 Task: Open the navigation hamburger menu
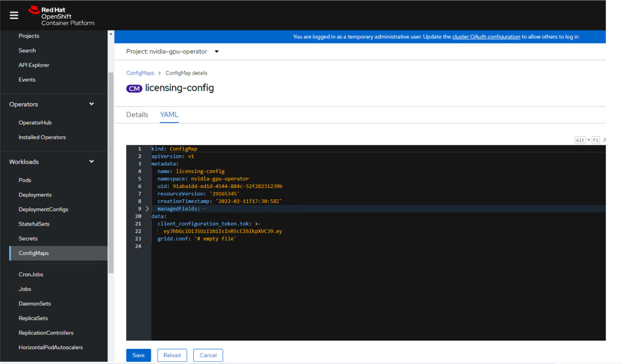tap(14, 15)
